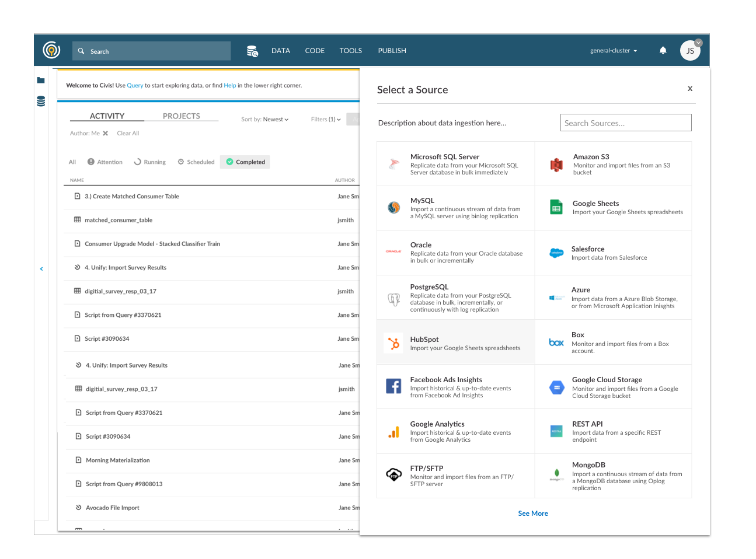Open the notifications bell
The height and width of the screenshot is (559, 756).
(663, 51)
